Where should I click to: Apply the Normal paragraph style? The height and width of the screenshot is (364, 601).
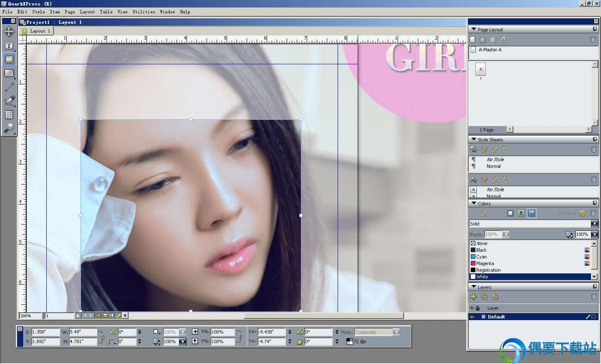click(x=493, y=166)
